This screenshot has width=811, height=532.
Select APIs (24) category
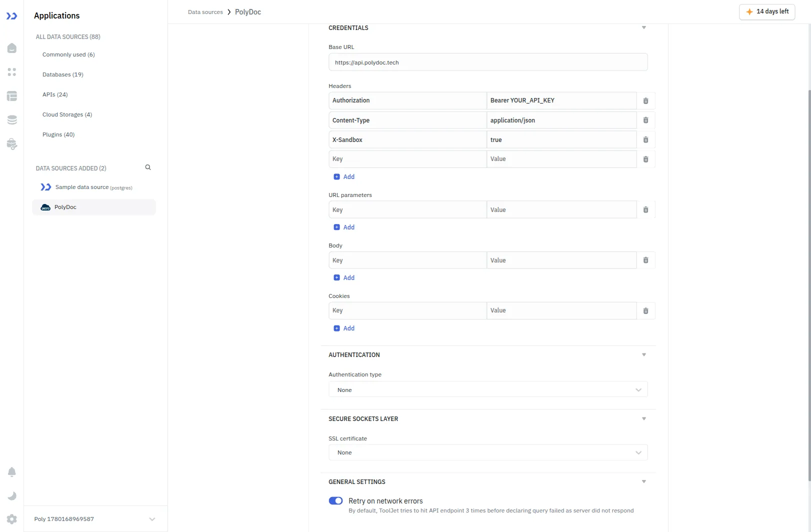click(x=55, y=94)
